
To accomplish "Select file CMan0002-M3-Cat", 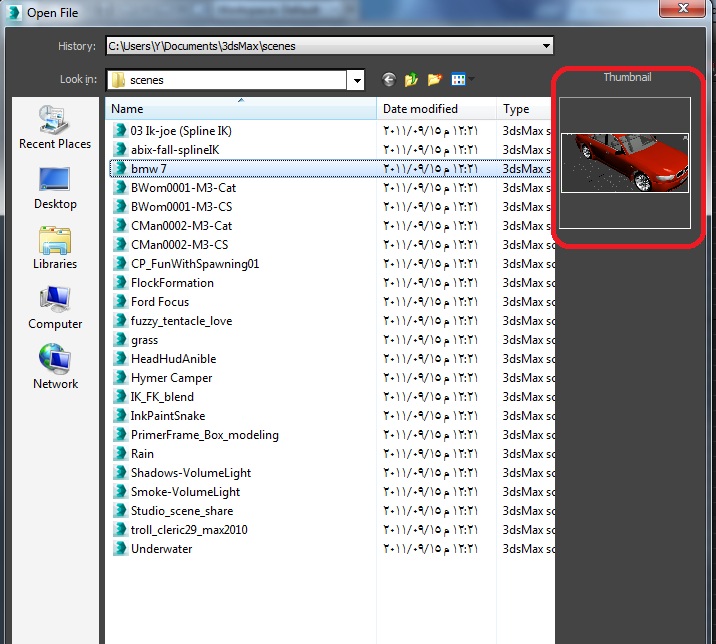I will tap(181, 226).
